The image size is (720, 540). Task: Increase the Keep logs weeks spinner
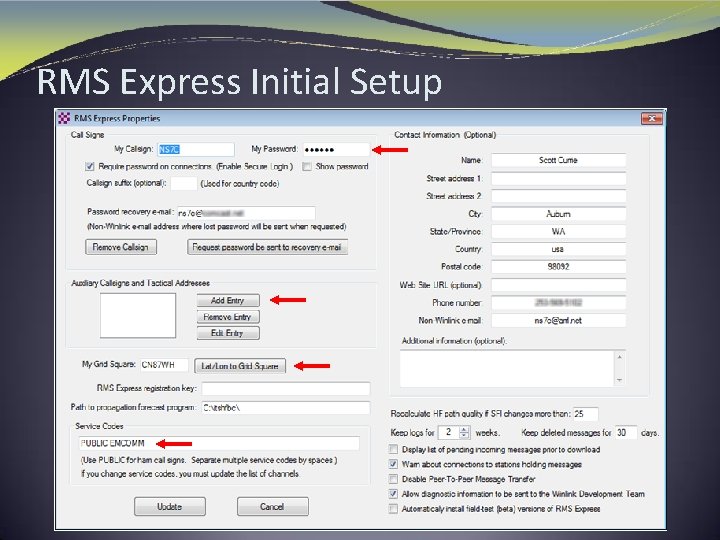click(x=464, y=429)
